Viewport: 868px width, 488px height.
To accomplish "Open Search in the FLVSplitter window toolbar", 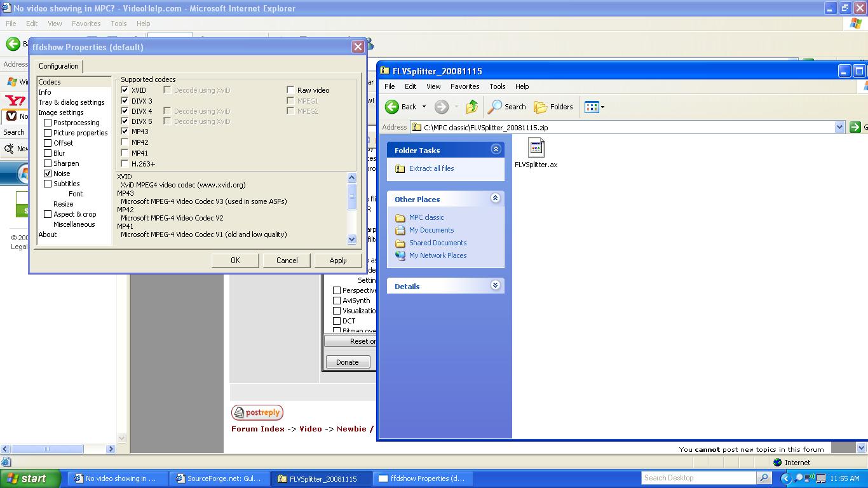I will [x=506, y=107].
